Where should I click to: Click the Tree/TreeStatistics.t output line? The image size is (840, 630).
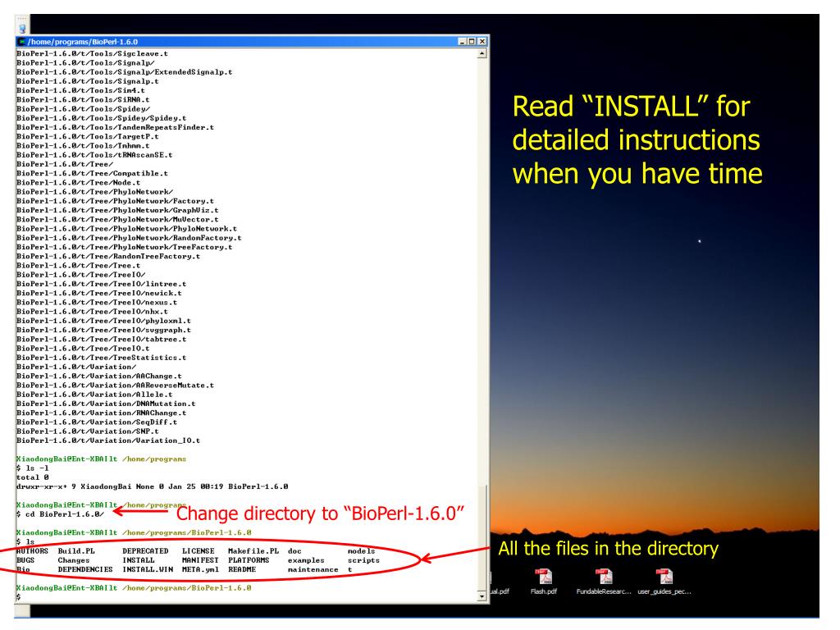(x=101, y=358)
